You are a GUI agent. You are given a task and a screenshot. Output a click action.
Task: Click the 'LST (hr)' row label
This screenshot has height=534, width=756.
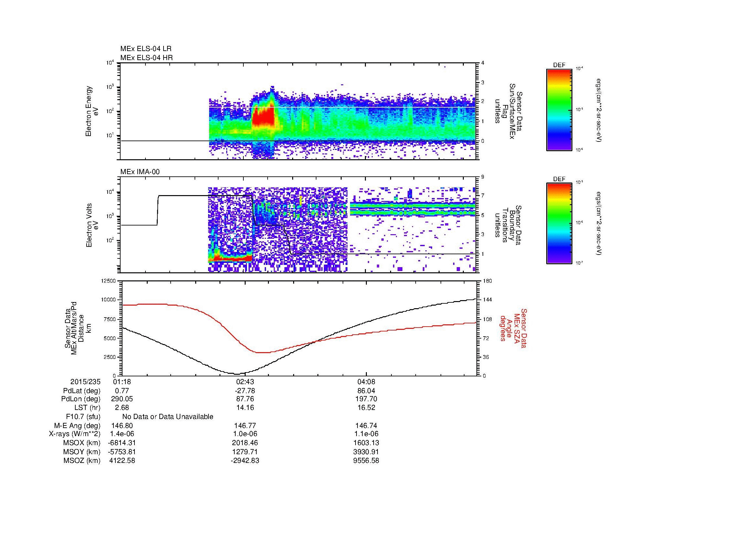[87, 408]
